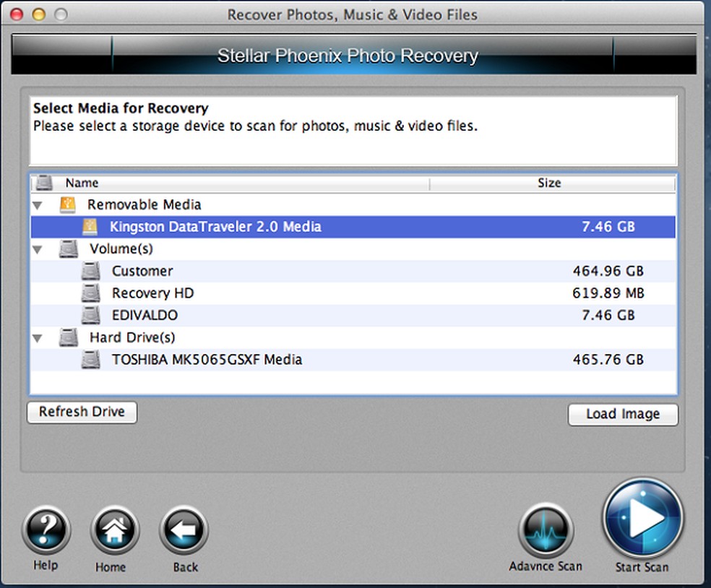Screen dimensions: 711x588
Task: Click the 619.89 MB size value
Action: tap(608, 293)
